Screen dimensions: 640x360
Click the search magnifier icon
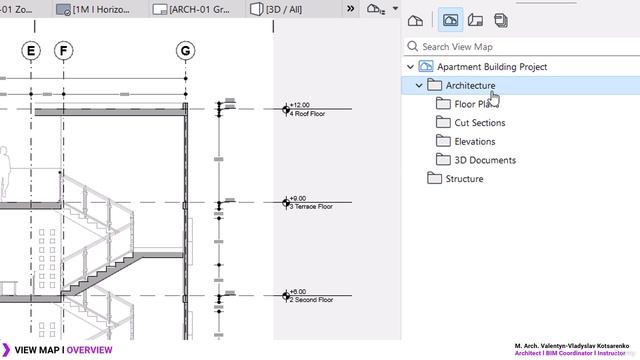pos(413,46)
